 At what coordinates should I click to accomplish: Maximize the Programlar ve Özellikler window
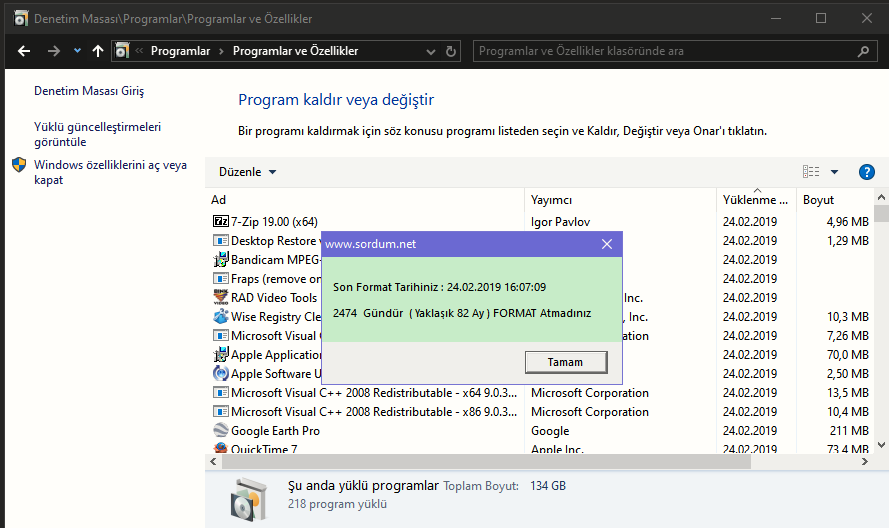[820, 18]
